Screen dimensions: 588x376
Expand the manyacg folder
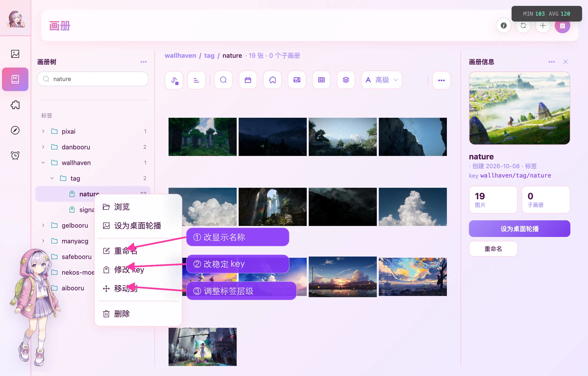pos(43,241)
